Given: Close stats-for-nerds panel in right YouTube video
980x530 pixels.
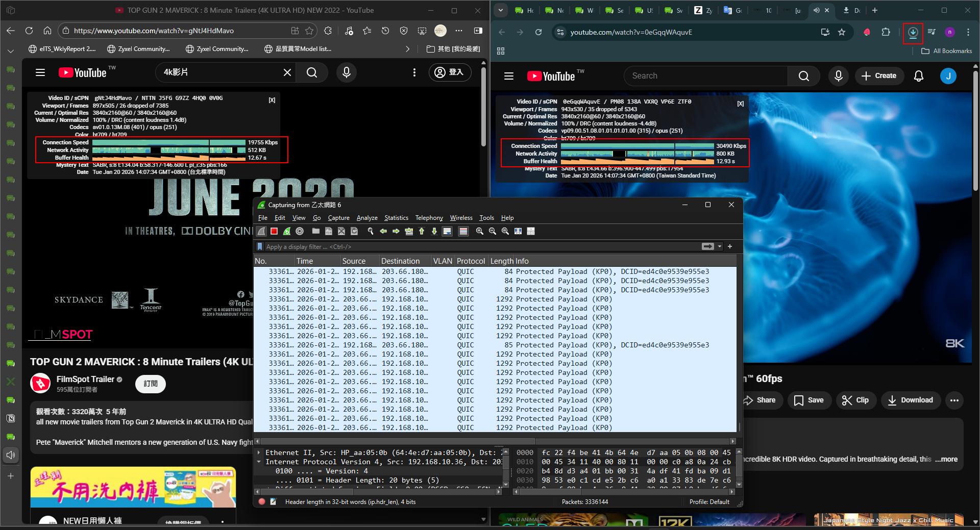Looking at the screenshot, I should [741, 104].
